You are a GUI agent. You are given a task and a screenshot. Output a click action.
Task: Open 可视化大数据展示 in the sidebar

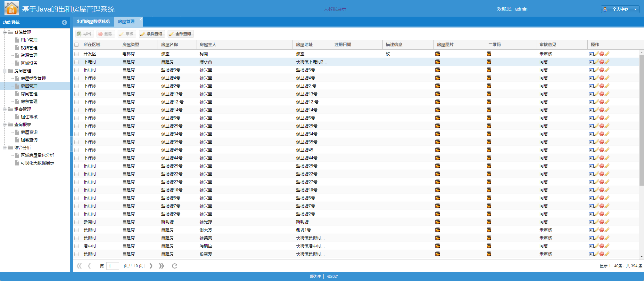click(x=37, y=163)
